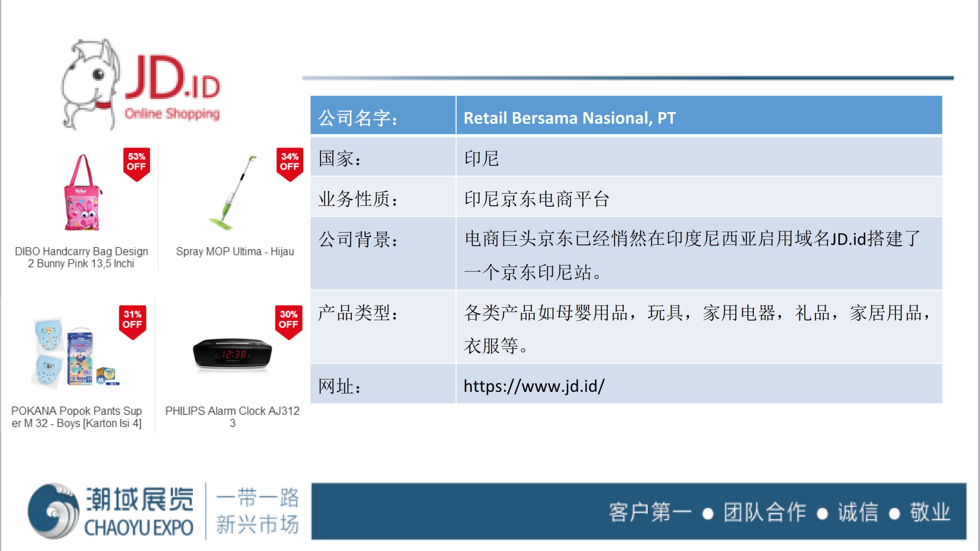Open the DIBO Handcarry Bag Design title
The height and width of the screenshot is (551, 980).
pyautogui.click(x=81, y=257)
